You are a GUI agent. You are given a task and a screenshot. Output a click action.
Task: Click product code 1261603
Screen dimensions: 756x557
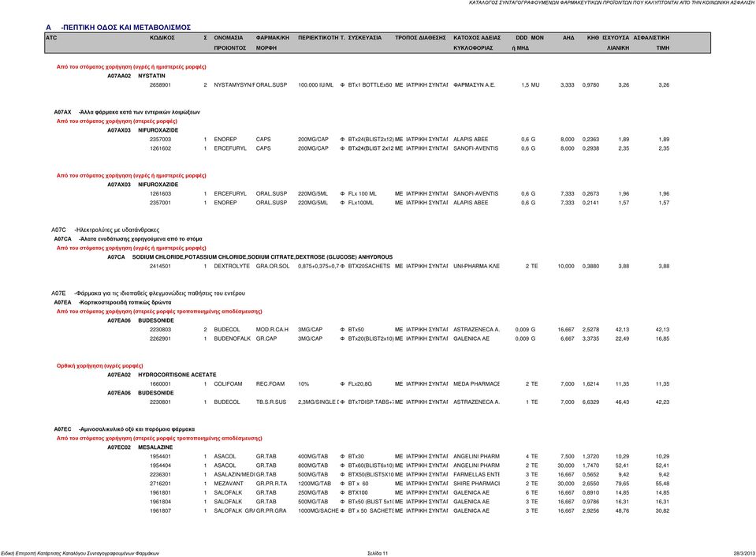[160, 194]
